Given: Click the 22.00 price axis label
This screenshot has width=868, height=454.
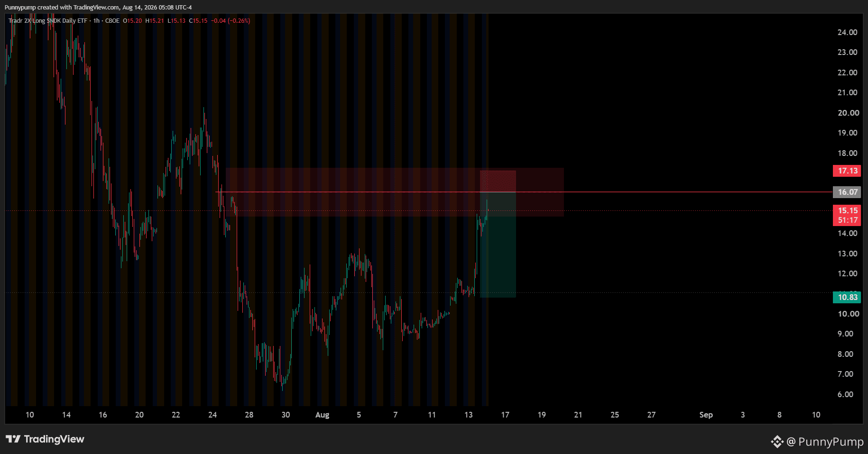Looking at the screenshot, I should click(x=847, y=73).
